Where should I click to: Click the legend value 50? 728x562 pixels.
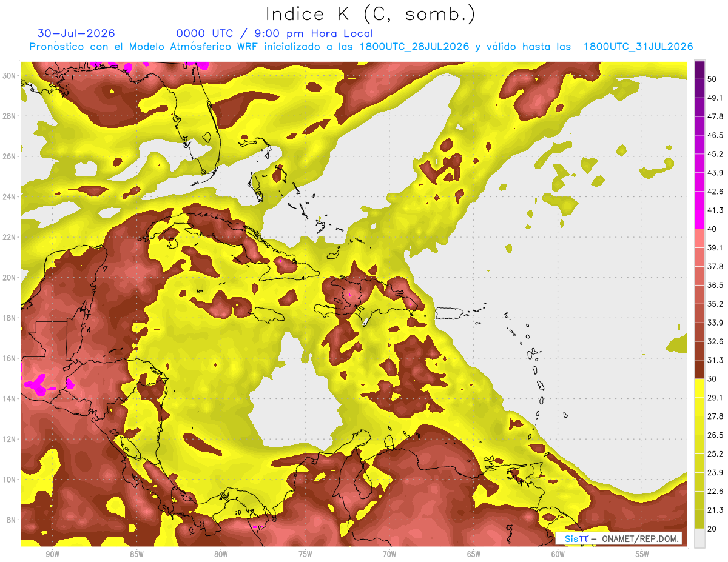[713, 79]
